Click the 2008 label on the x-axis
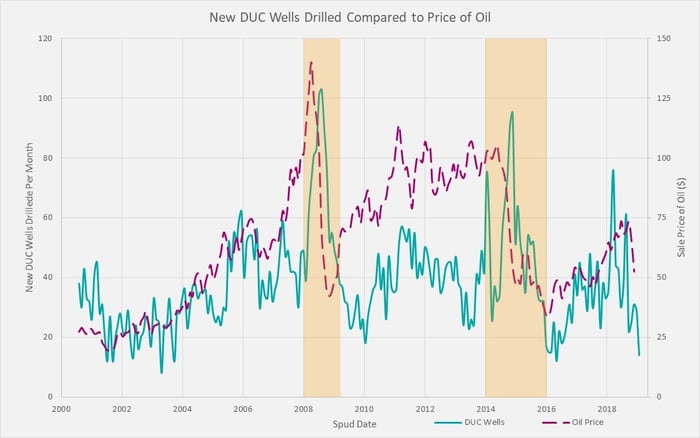Viewport: 700px width, 438px height. coord(303,409)
